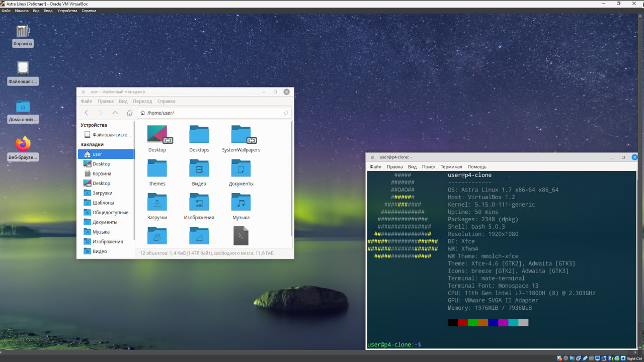
Task: Open the SystemWallpapers folder
Action: point(241,138)
